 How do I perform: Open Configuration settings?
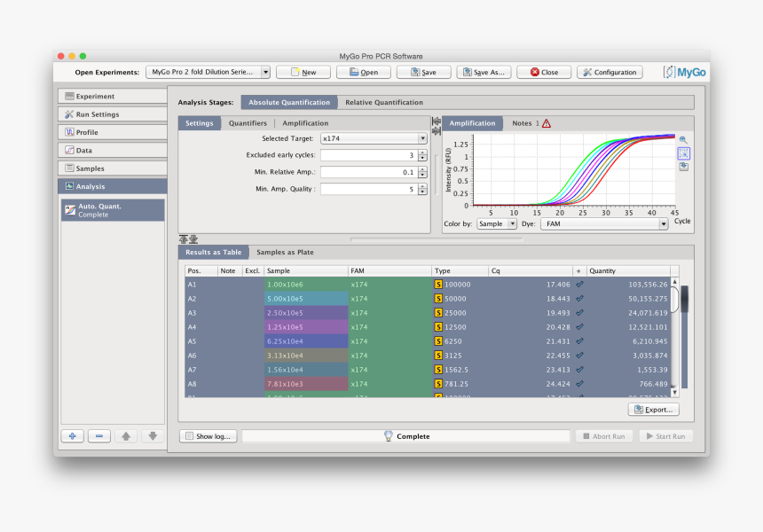[x=610, y=72]
